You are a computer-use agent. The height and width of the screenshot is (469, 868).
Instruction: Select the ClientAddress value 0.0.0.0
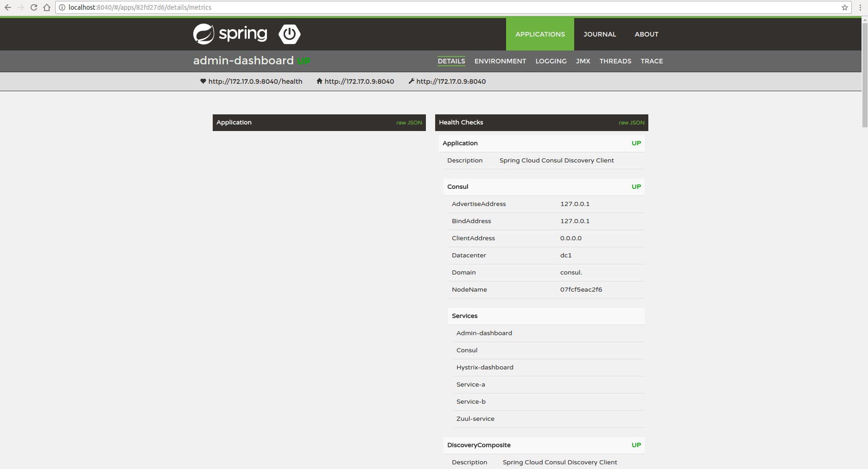click(570, 238)
